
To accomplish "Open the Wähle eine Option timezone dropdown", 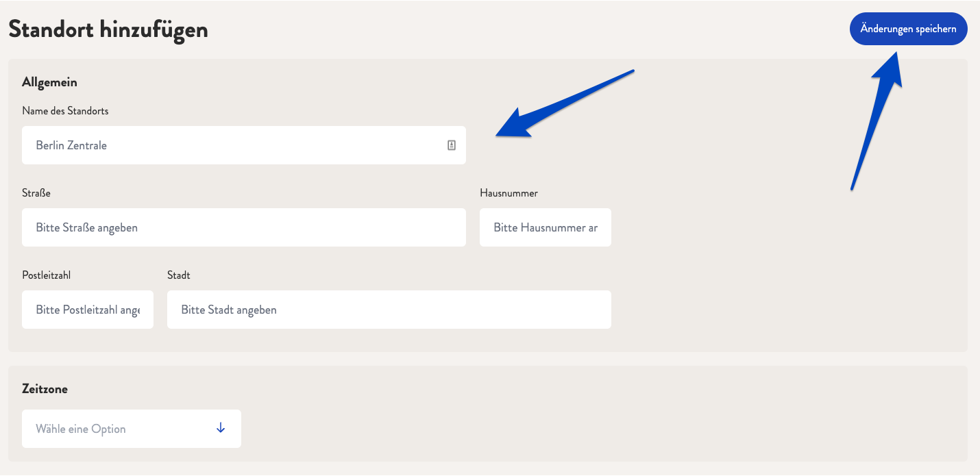I will [132, 429].
